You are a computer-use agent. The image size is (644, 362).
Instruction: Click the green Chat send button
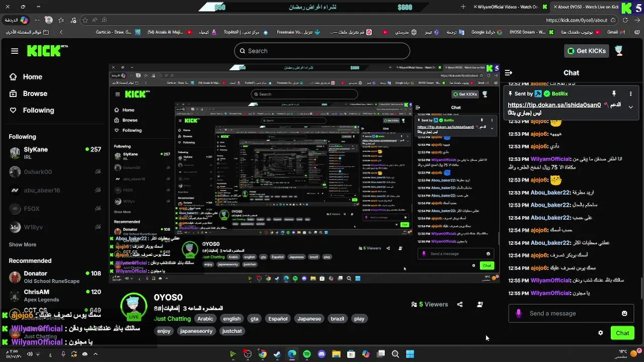coord(622,333)
